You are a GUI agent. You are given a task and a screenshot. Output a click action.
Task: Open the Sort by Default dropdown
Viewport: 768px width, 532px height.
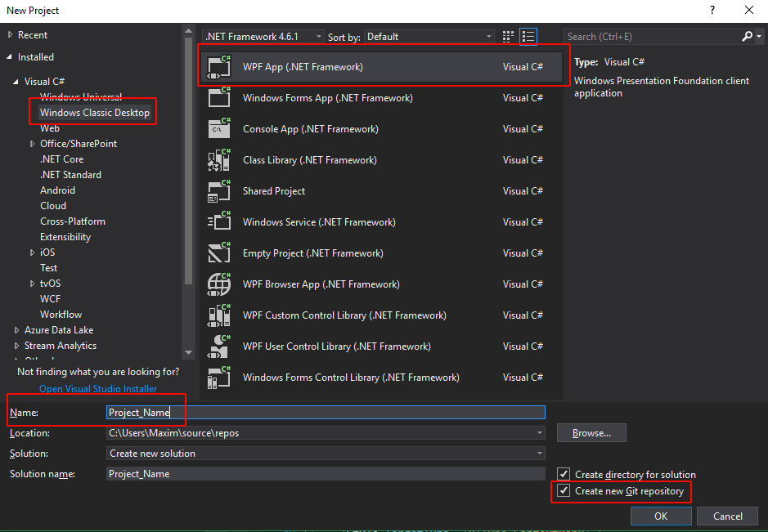point(429,37)
